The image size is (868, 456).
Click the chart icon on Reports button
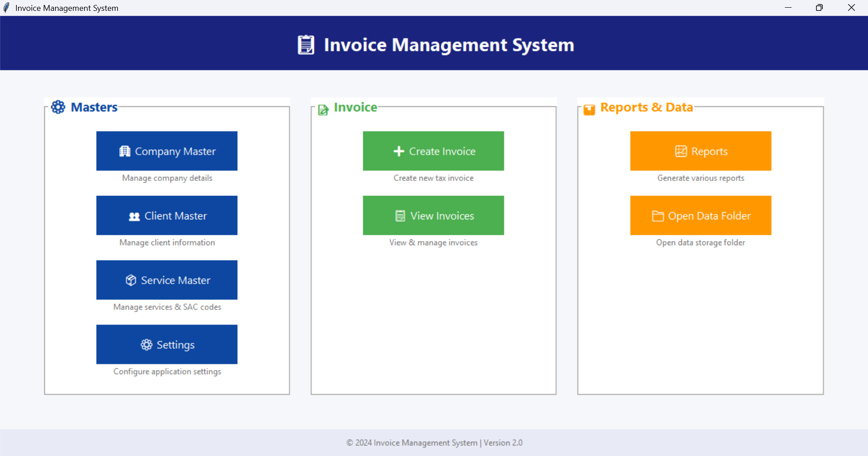[x=681, y=152]
